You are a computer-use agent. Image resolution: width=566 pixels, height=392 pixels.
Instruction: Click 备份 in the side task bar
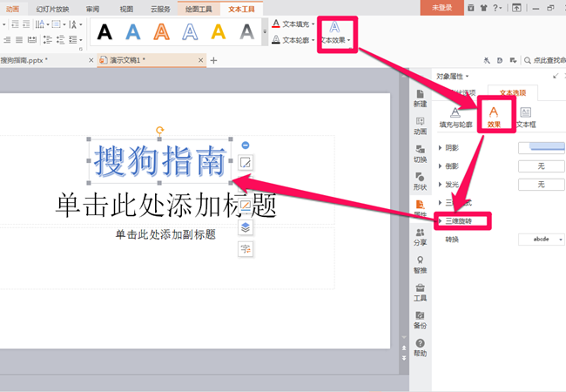421,321
